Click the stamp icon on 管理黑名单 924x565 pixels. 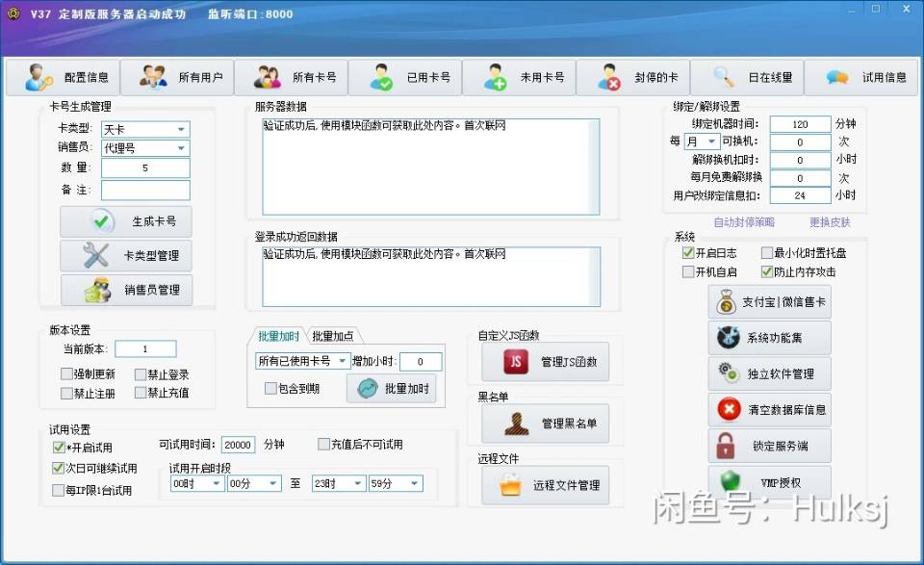click(x=516, y=423)
